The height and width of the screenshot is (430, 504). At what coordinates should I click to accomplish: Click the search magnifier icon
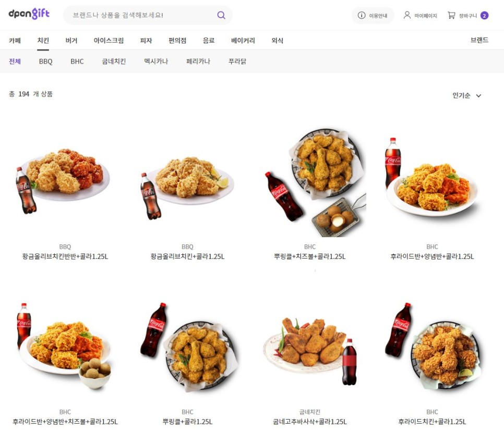tap(221, 15)
